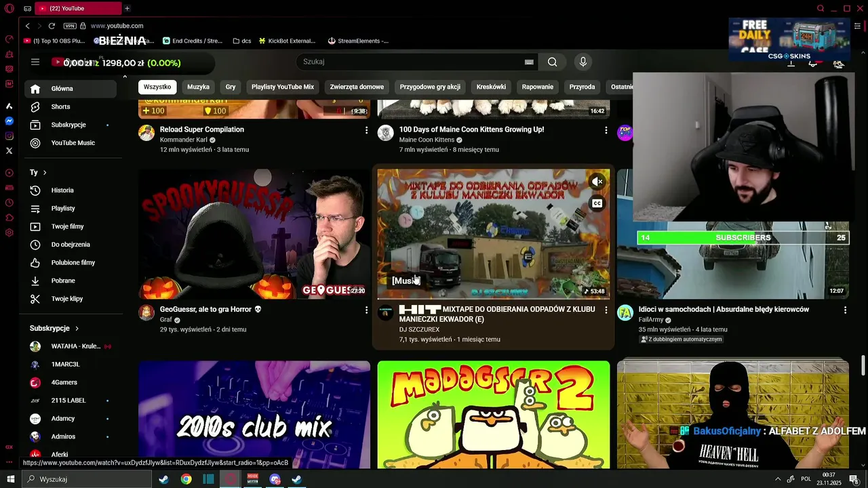
Task: Open new browser tab with plus
Action: click(x=127, y=8)
